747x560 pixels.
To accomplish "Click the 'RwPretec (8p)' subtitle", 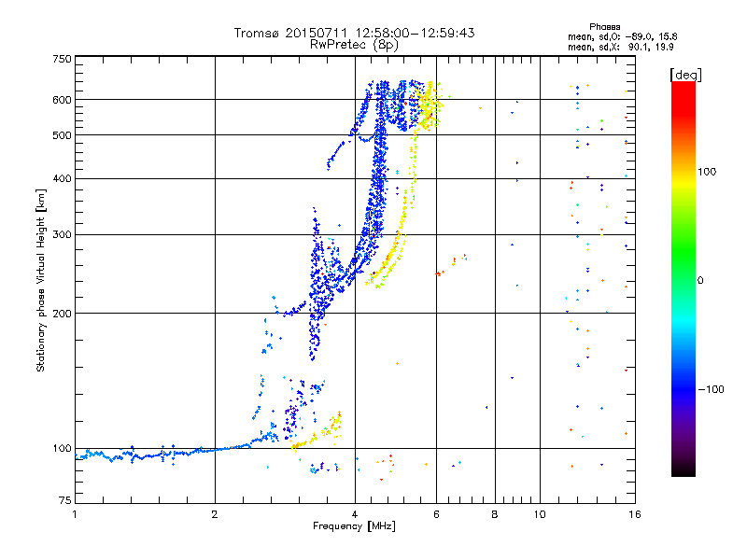I will click(x=354, y=45).
